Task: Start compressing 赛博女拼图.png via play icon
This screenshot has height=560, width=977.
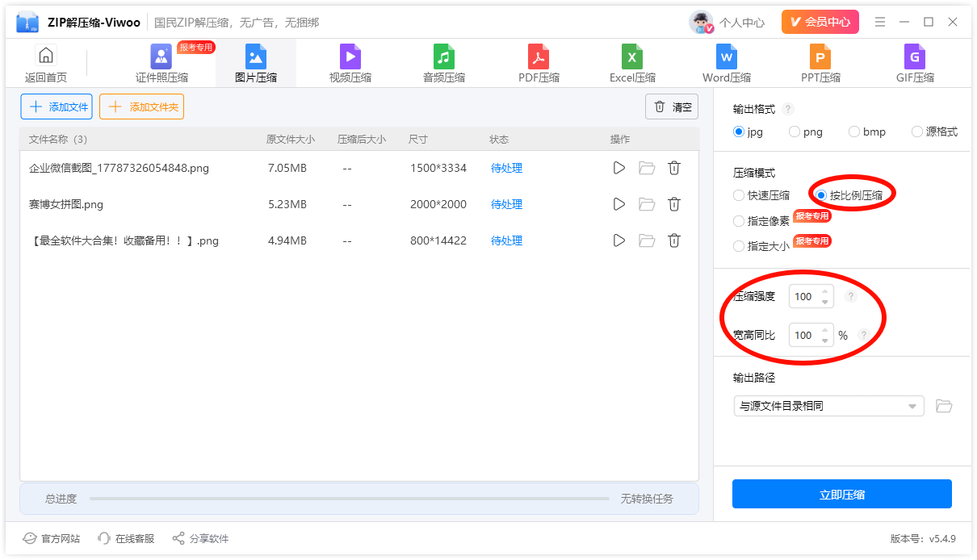Action: click(619, 204)
